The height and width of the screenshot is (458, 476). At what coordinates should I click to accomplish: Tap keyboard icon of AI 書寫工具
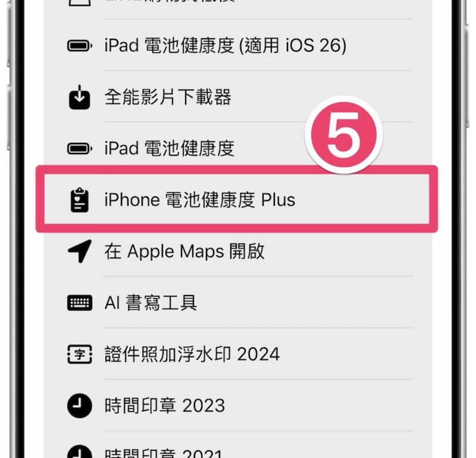[80, 303]
